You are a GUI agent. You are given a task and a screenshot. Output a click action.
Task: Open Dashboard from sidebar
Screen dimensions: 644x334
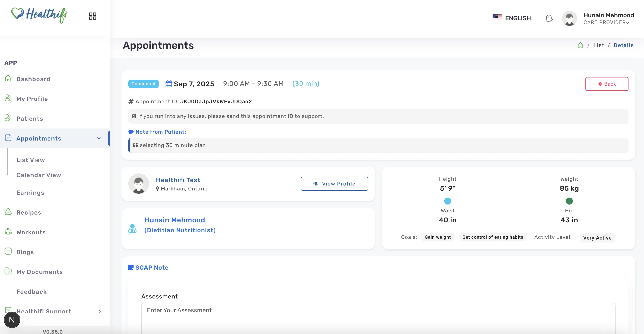[x=33, y=79]
